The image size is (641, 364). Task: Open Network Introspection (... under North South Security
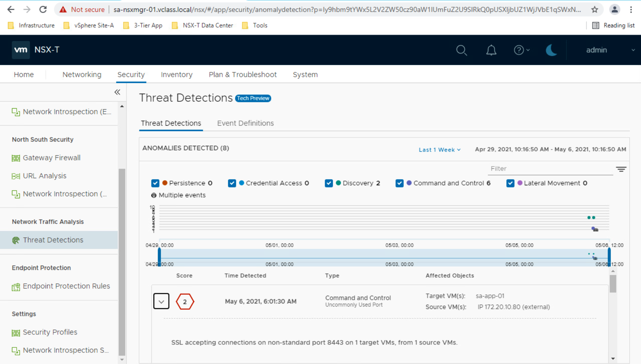[59, 194]
